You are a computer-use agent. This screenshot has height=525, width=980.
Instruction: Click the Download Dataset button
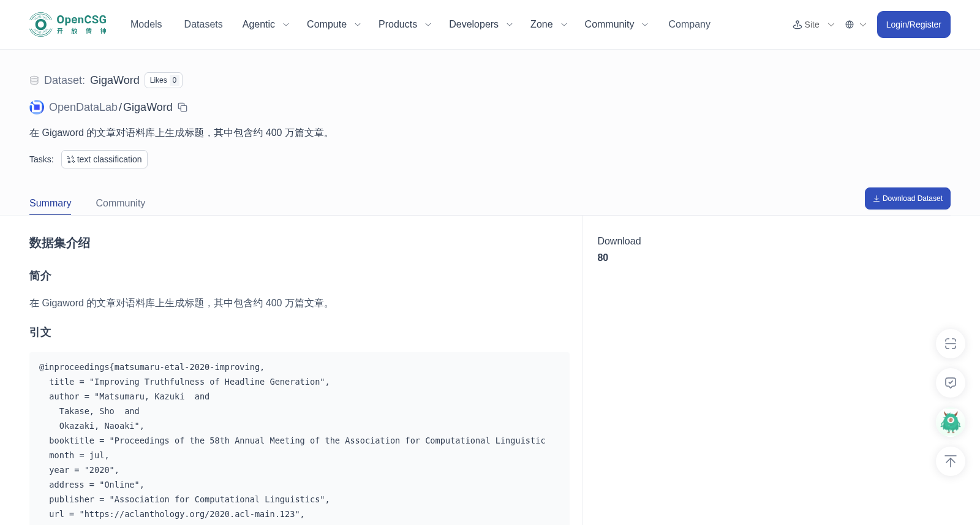908,198
